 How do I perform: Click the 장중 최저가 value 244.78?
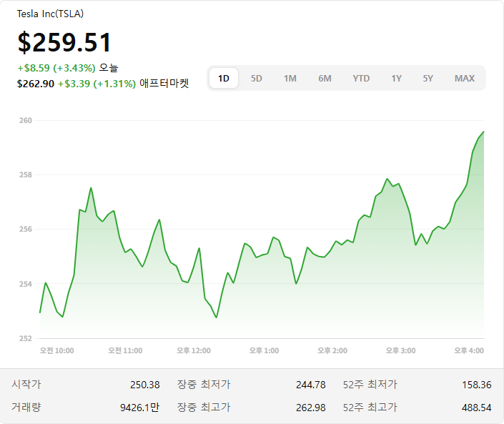pos(311,385)
